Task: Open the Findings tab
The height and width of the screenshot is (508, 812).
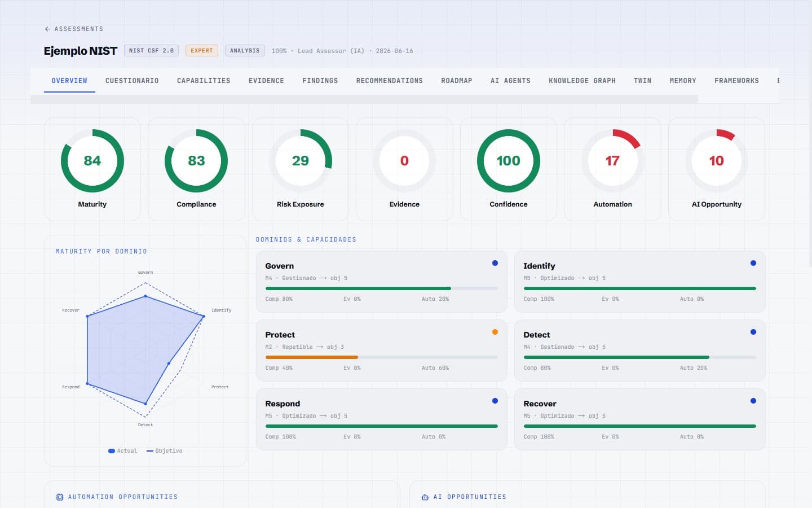Action: tap(320, 81)
